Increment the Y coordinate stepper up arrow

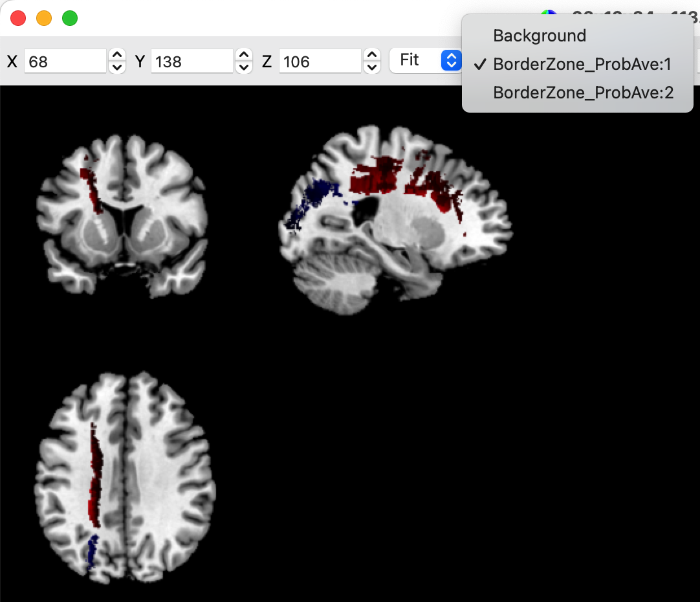click(244, 56)
